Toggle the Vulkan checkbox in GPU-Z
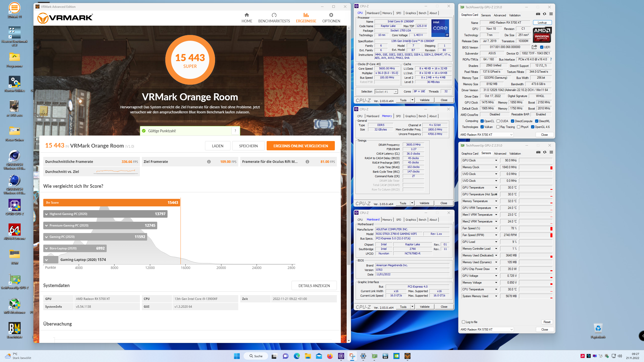The height and width of the screenshot is (362, 644). coord(482,127)
